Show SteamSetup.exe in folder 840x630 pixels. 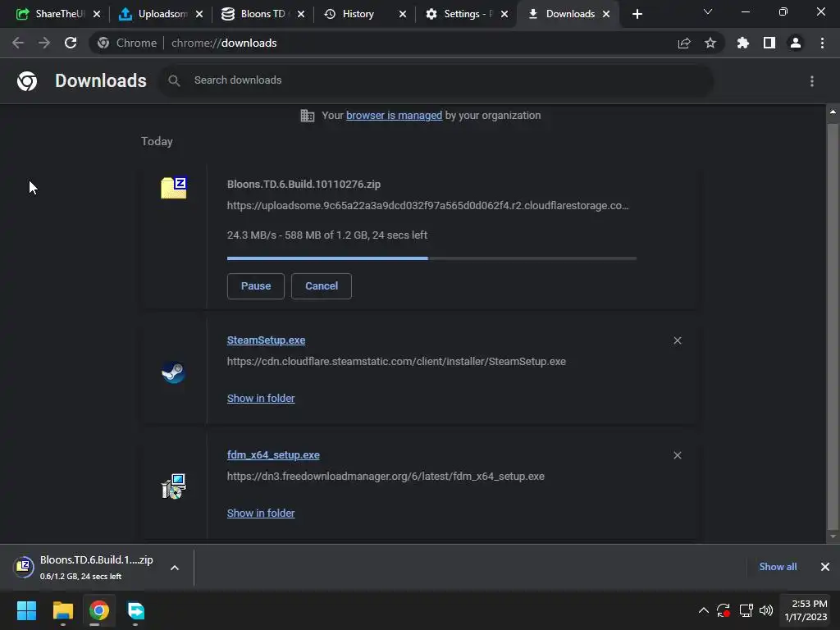[x=261, y=398]
